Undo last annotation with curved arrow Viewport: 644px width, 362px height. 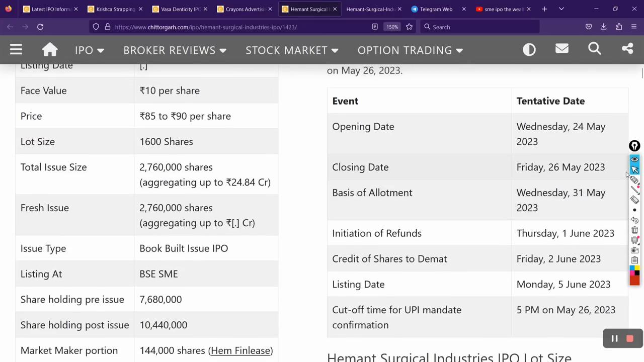tap(634, 220)
